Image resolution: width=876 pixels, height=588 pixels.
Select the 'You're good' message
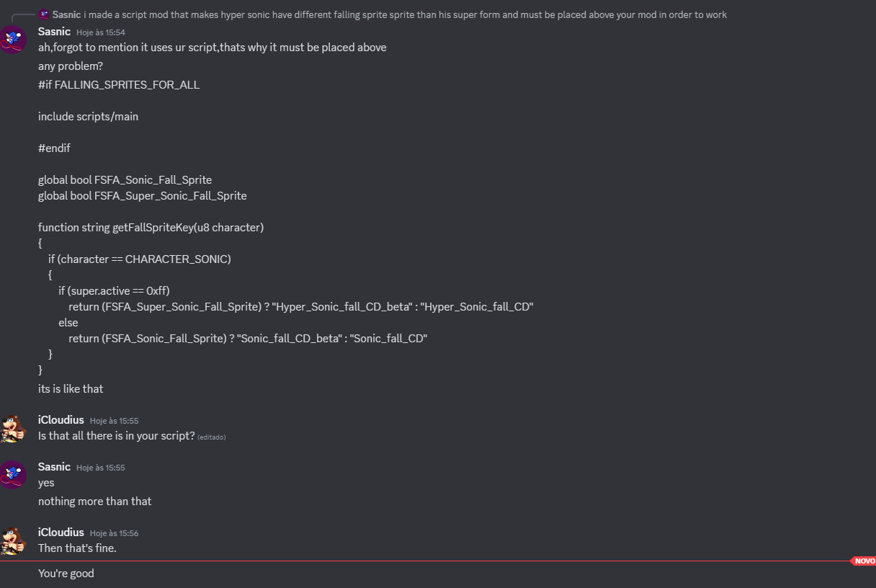pyautogui.click(x=66, y=574)
